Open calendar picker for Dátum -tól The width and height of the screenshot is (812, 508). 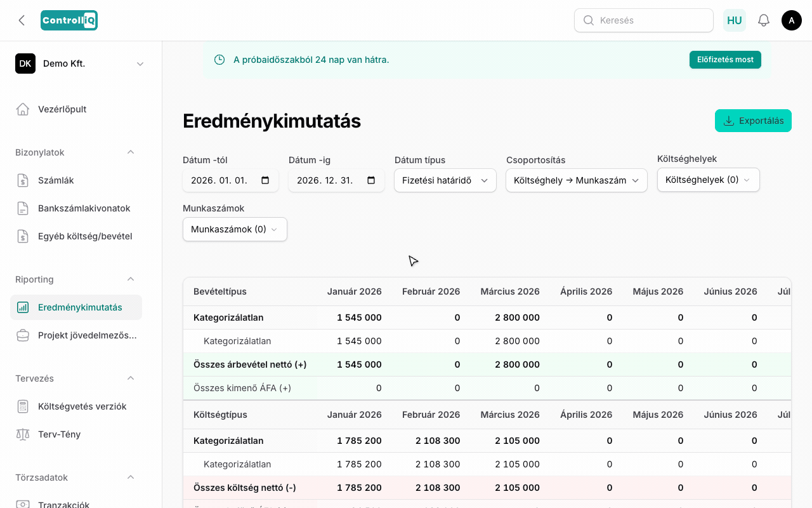(265, 180)
